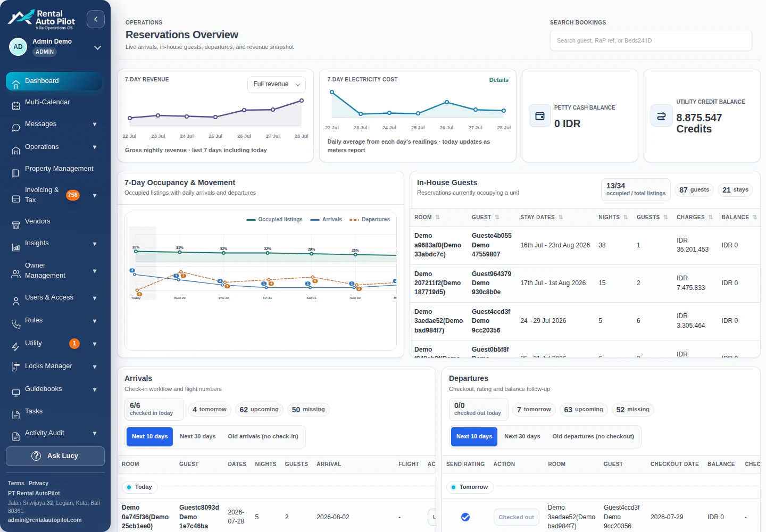Select the Old departures (no checkout) tab

pos(593,436)
